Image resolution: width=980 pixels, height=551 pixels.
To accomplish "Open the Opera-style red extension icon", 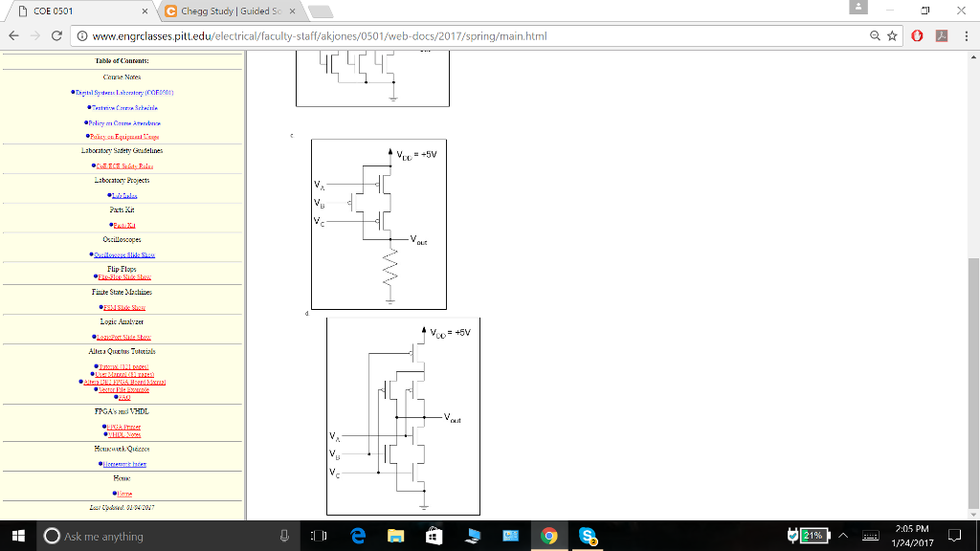I will (x=917, y=36).
